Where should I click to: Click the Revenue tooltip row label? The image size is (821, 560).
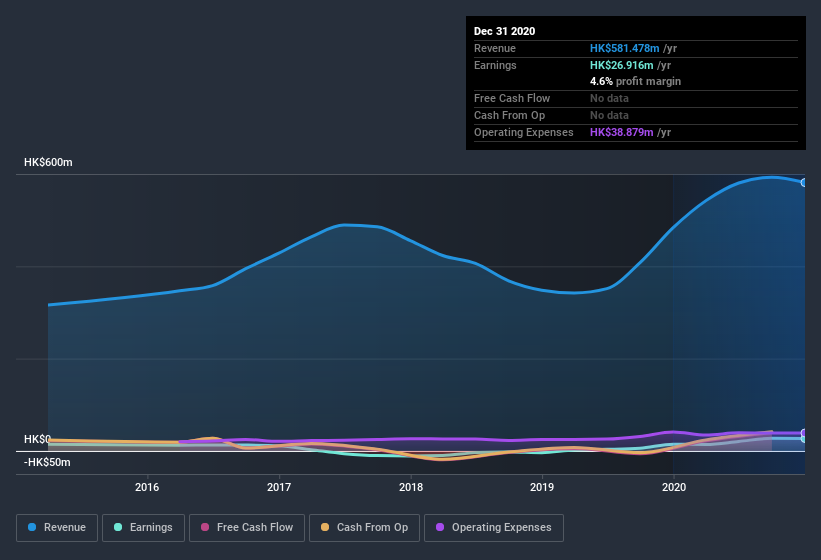(x=494, y=48)
